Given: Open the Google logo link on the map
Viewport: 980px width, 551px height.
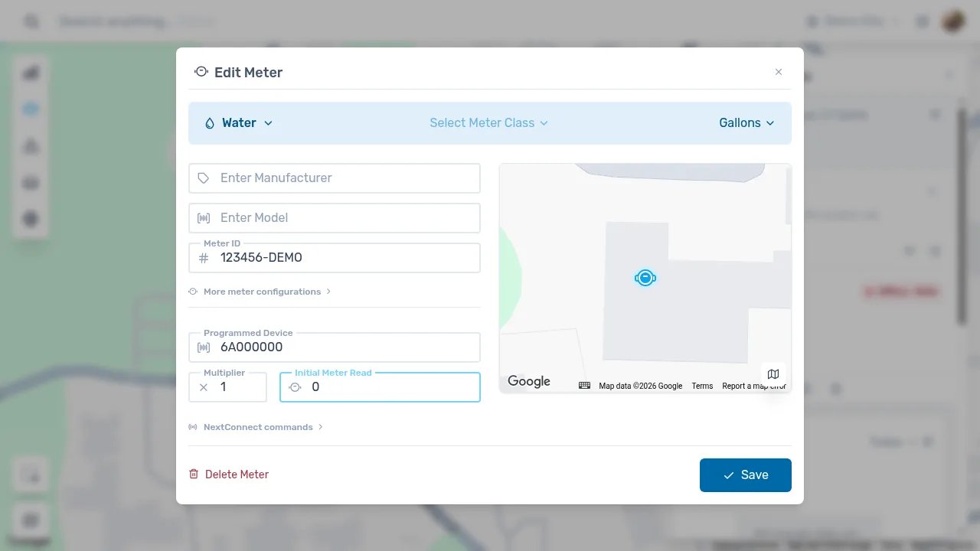Looking at the screenshot, I should pyautogui.click(x=529, y=381).
